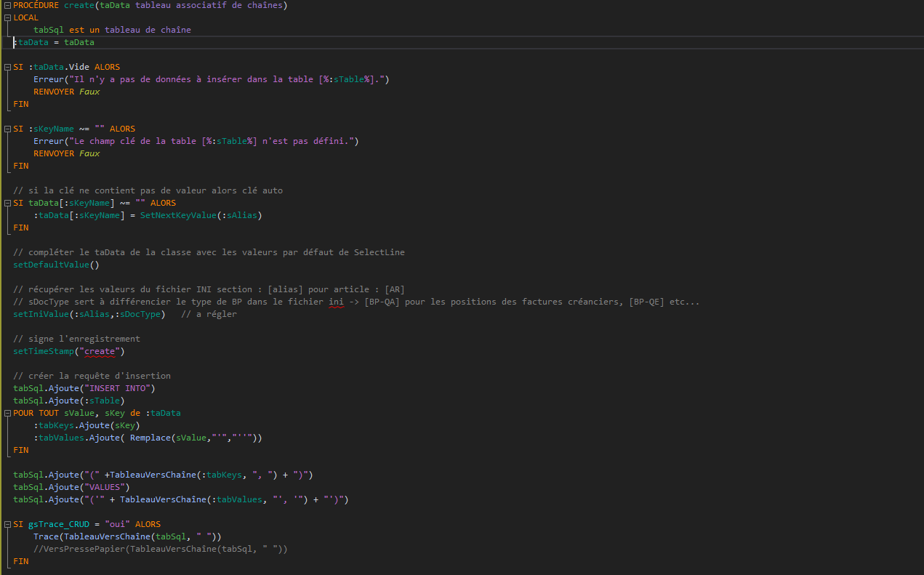The height and width of the screenshot is (575, 924).
Task: Click RENVOYER Faux under the taData.Vide check
Action: (x=67, y=92)
